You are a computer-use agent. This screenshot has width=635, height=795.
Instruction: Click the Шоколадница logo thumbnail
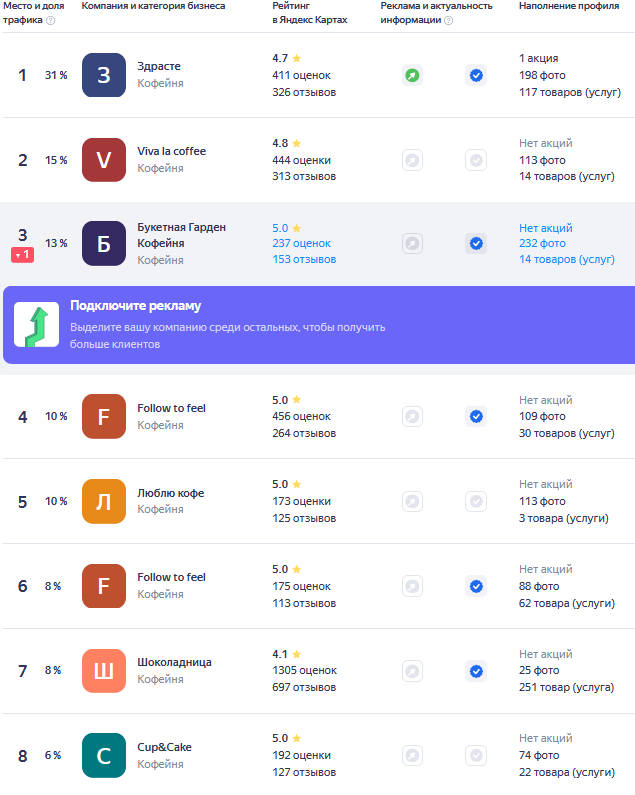tap(104, 671)
